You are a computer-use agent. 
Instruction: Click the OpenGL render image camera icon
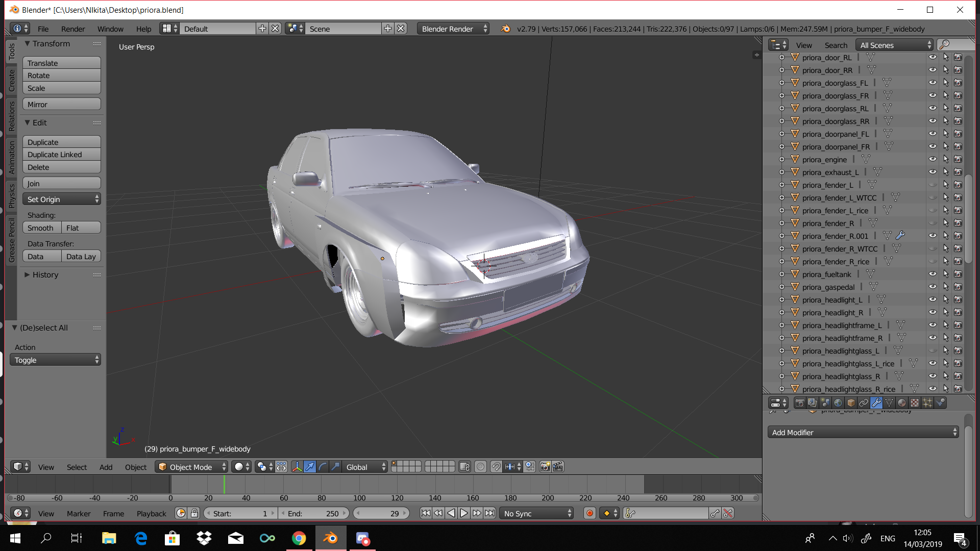click(545, 467)
